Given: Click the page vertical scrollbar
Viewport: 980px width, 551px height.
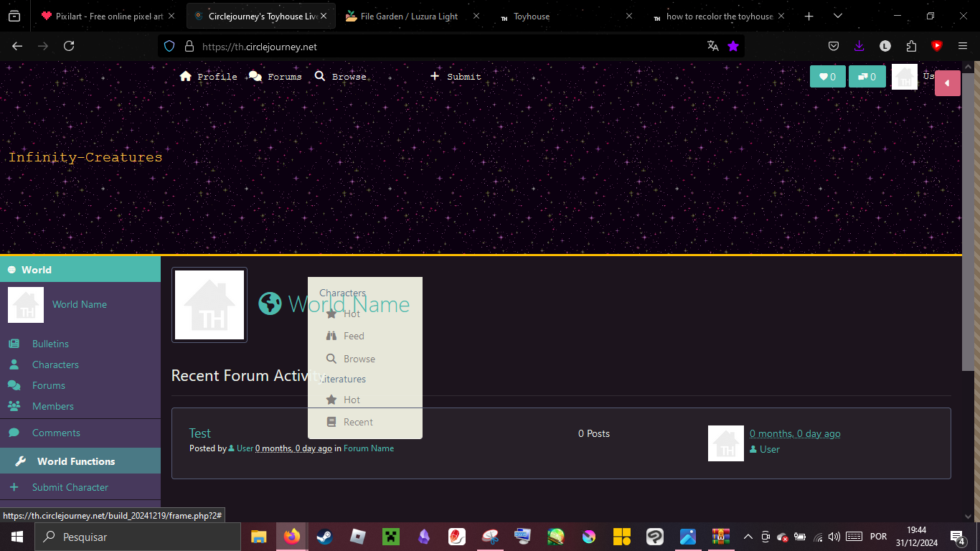Looking at the screenshot, I should point(967,221).
